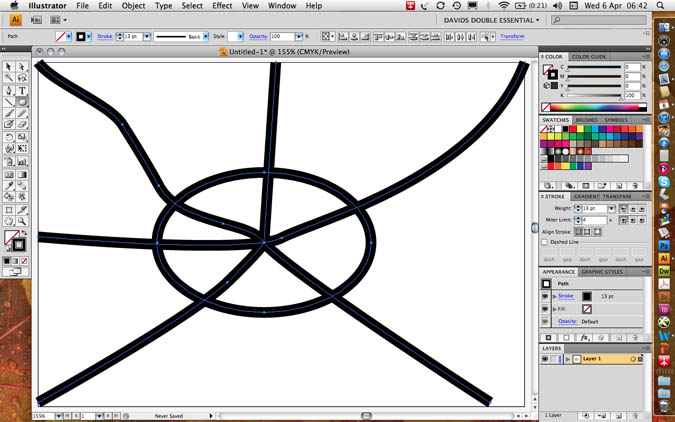Click the fx effects button in Appearance panel
Viewport: 675px width, 422px height.
point(585,338)
